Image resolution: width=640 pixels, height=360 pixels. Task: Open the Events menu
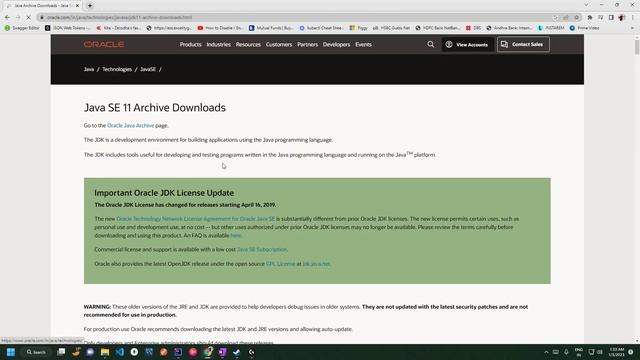pos(363,44)
